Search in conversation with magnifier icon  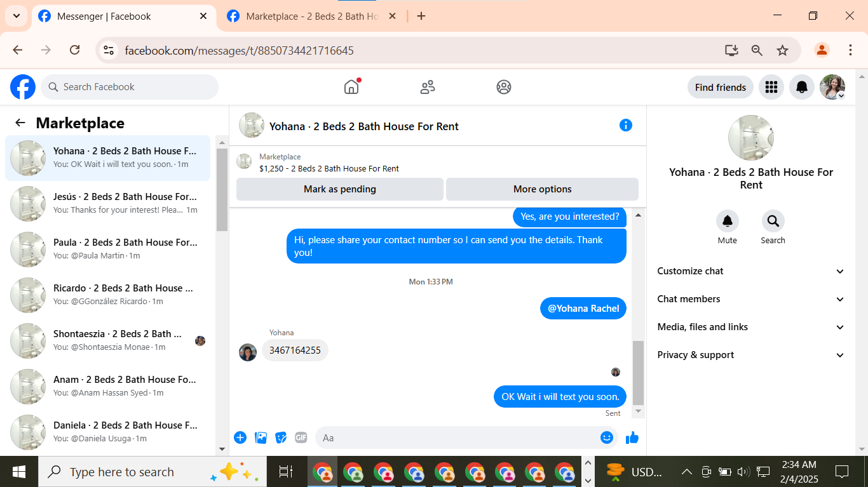coord(773,221)
